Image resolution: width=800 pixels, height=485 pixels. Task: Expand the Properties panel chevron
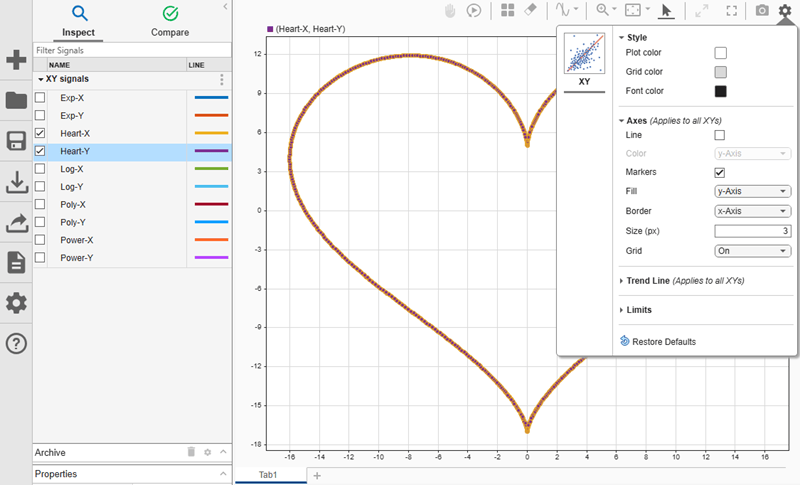pos(223,474)
